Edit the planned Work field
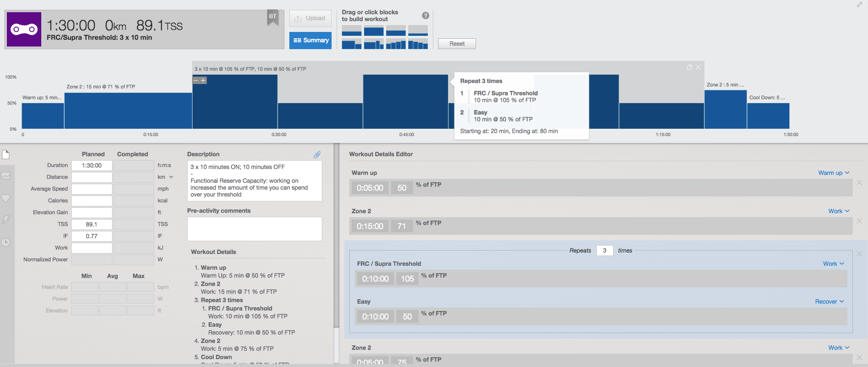Viewport: 868px width, 367px height. click(92, 248)
